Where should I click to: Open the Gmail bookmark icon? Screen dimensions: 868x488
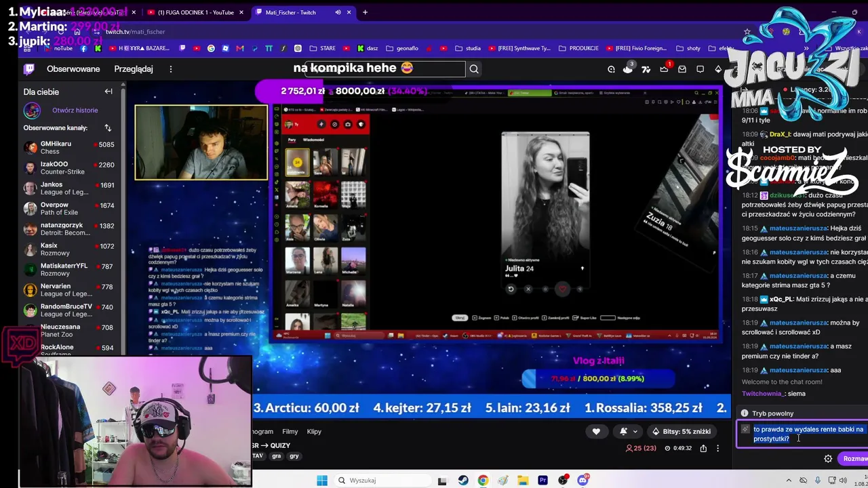[x=240, y=49]
